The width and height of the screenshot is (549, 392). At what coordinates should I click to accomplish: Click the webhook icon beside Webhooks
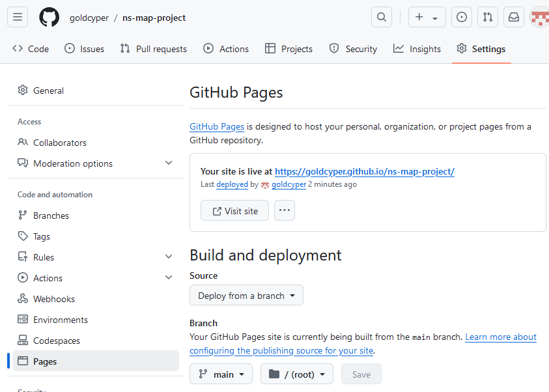(x=23, y=298)
